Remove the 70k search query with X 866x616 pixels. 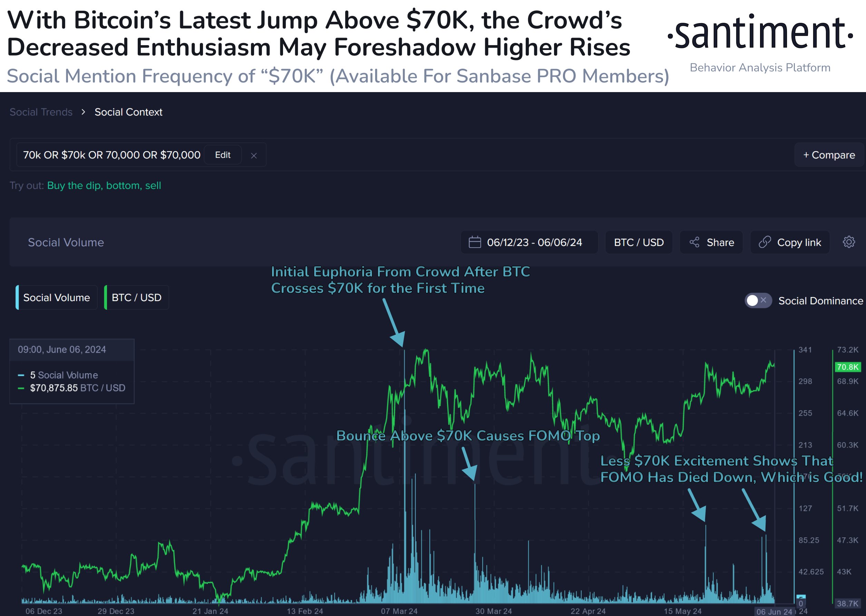(254, 156)
